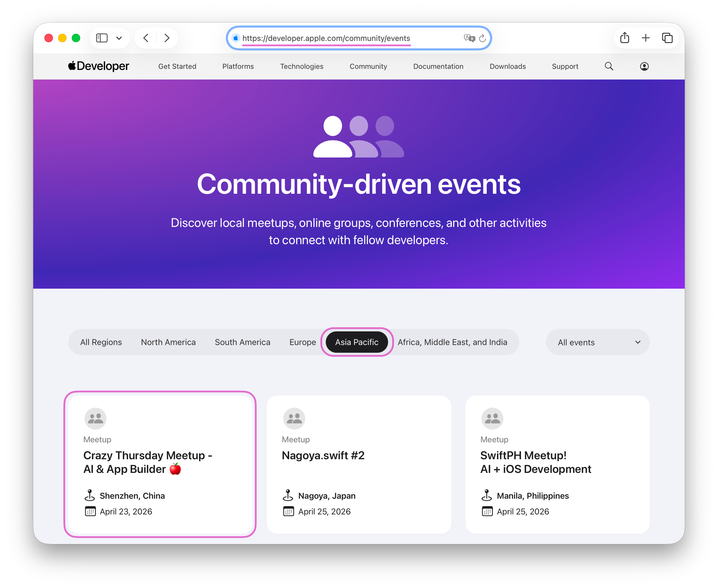Reload the page with refresh icon

[483, 38]
